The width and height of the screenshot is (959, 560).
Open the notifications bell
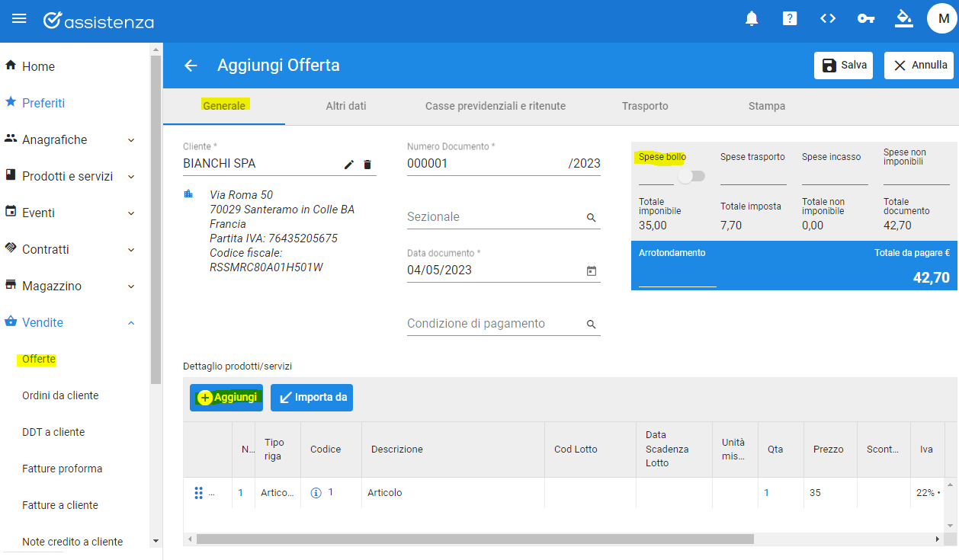[x=752, y=18]
